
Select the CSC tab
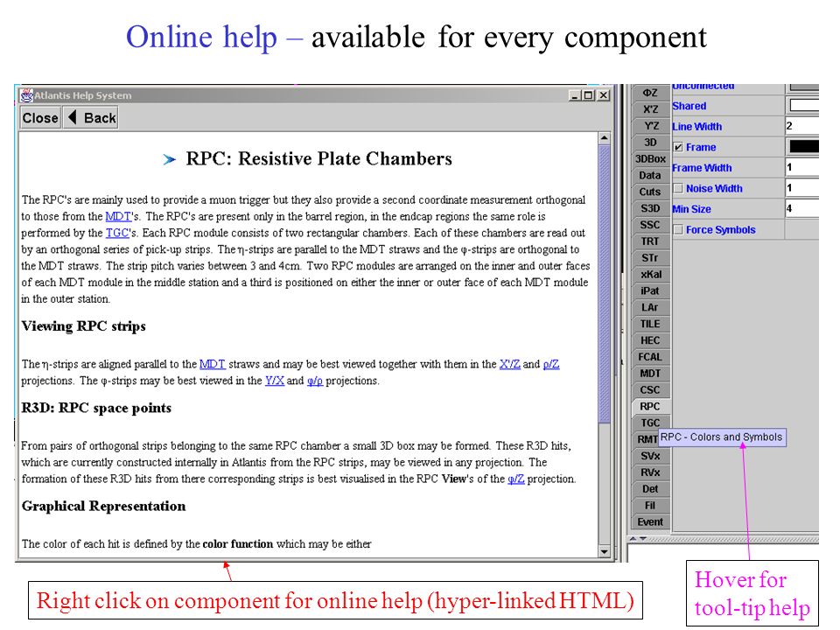point(650,390)
